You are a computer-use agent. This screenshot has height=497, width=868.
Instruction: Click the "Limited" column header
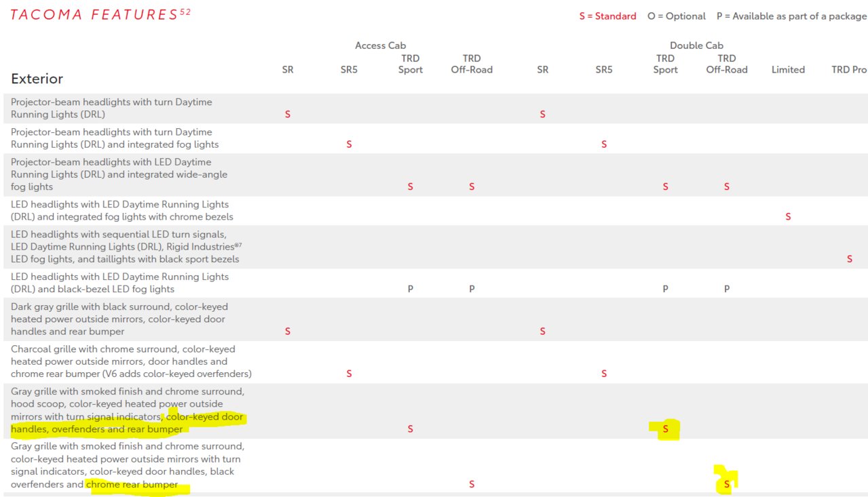coord(788,70)
